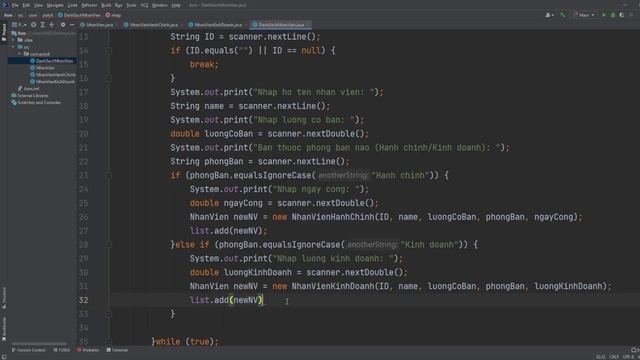The image size is (640, 360).
Task: Open the user account dropdown icon
Action: (549, 15)
